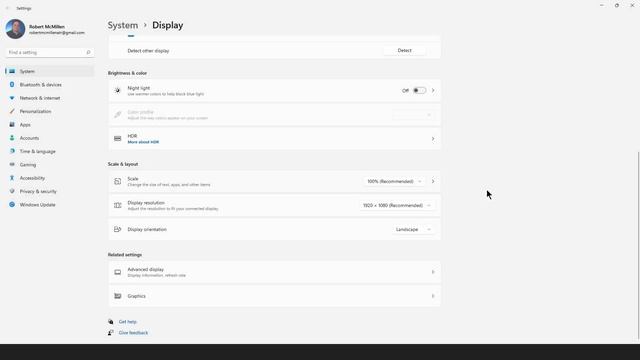Screen dimensions: 640x360
Task: Click the Accessibility label in sidebar
Action: point(32,178)
